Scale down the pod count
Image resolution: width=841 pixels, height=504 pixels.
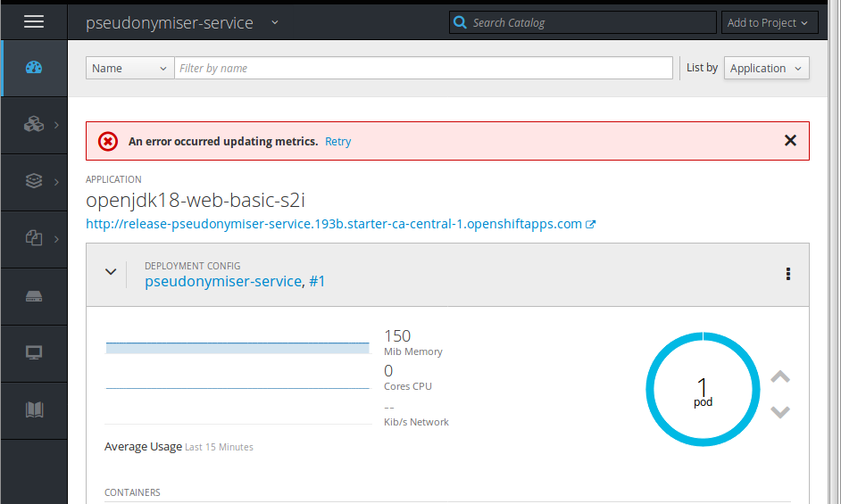pos(779,411)
